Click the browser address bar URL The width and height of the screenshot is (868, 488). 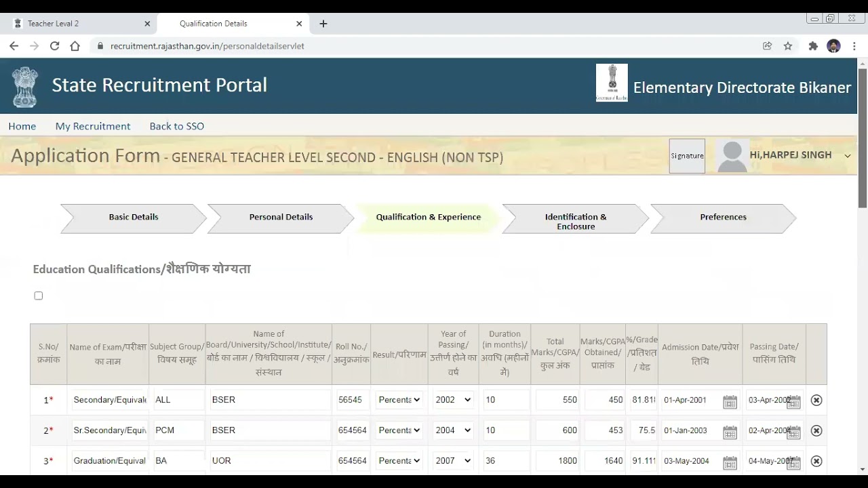click(208, 46)
